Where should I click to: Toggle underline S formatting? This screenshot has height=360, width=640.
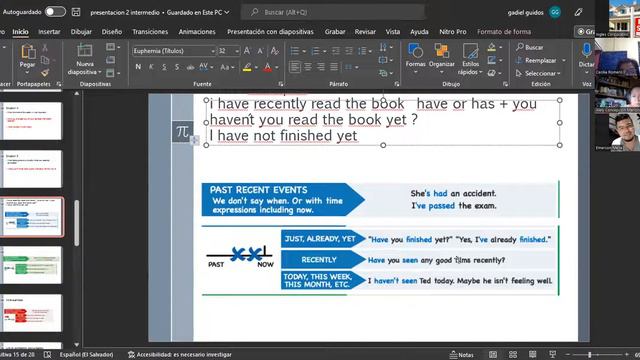[164, 67]
